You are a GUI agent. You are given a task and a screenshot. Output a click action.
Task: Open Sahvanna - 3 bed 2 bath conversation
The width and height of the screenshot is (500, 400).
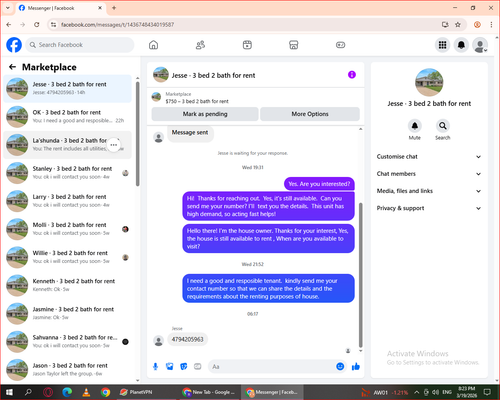(68, 341)
